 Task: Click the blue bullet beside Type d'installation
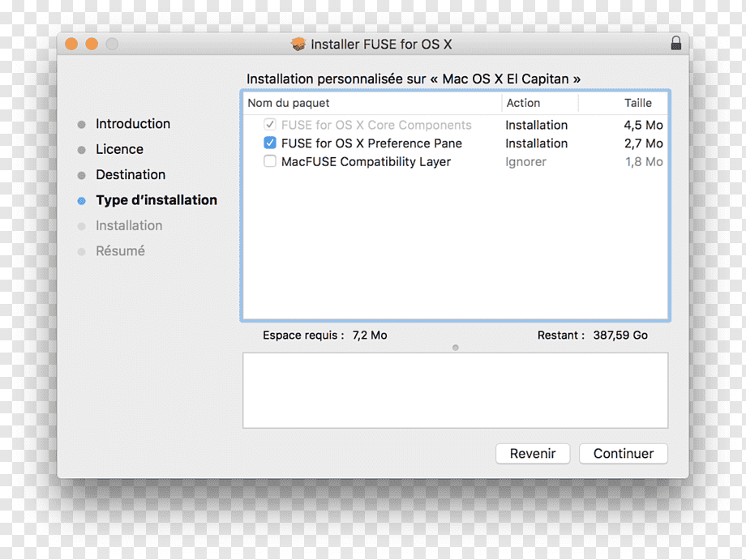[x=81, y=201]
